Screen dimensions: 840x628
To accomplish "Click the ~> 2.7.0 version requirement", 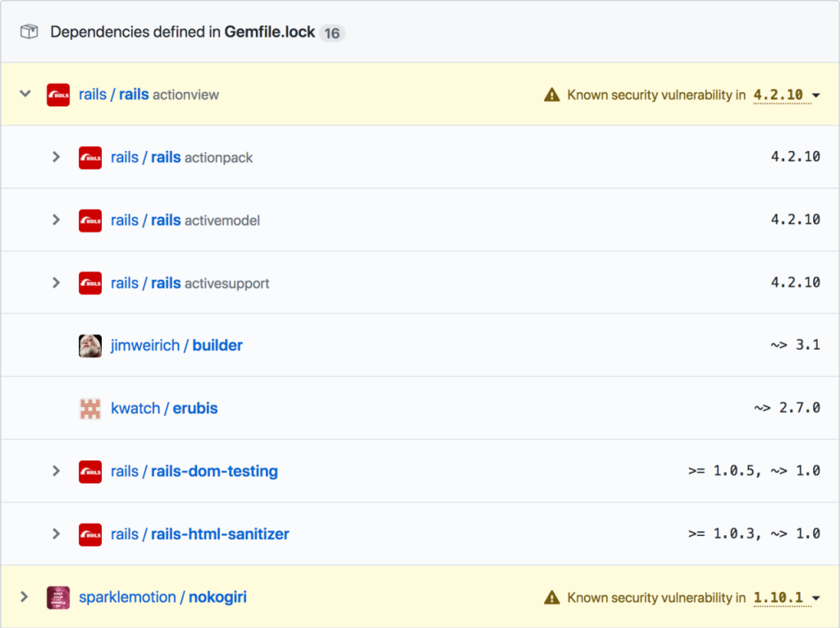I will [x=787, y=407].
